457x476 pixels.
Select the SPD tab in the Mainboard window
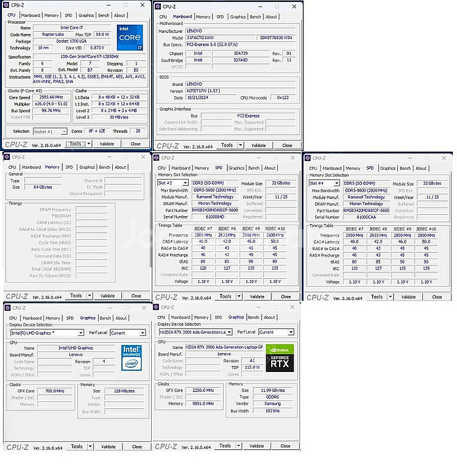pos(220,16)
